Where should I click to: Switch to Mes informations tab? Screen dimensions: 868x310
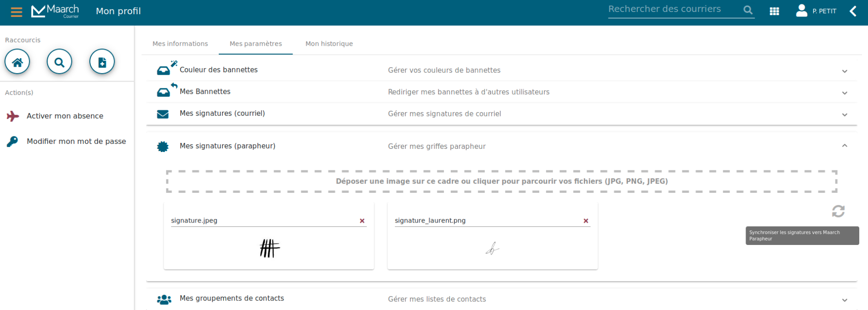pyautogui.click(x=180, y=44)
